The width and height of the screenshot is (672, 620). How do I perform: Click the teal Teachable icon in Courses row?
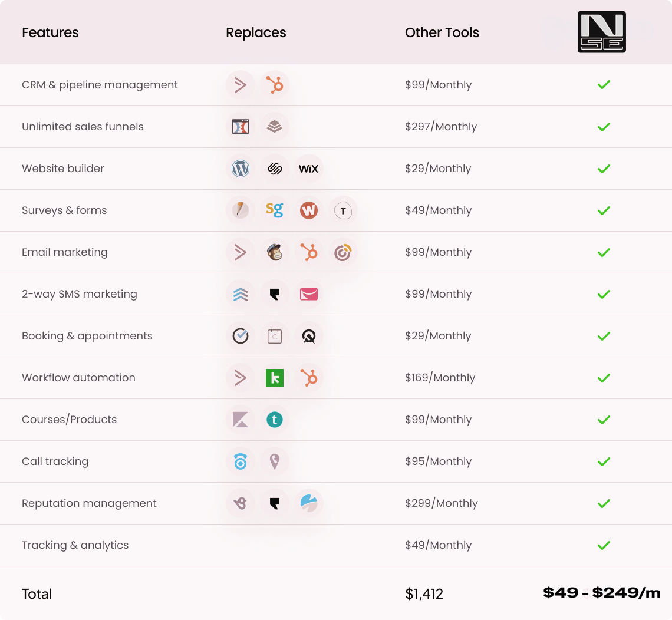[x=275, y=420]
